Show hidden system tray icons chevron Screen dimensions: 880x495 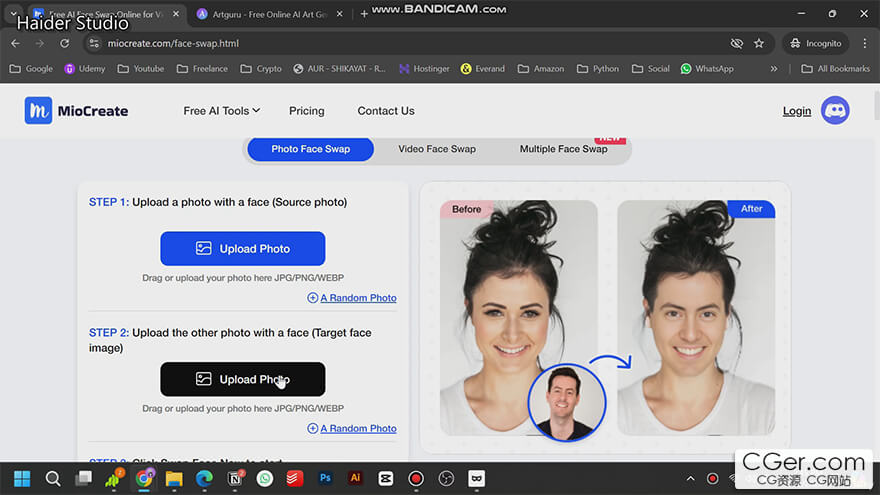(x=690, y=479)
